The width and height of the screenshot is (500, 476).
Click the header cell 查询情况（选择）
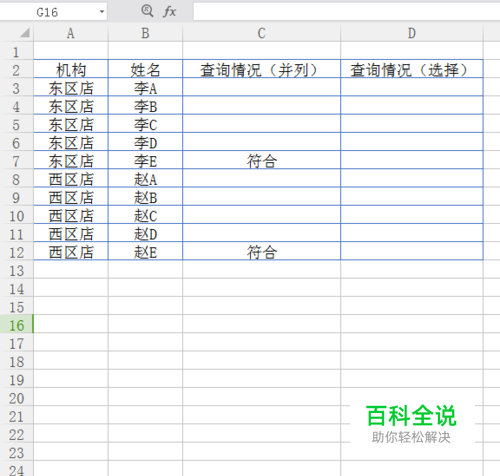pyautogui.click(x=412, y=70)
